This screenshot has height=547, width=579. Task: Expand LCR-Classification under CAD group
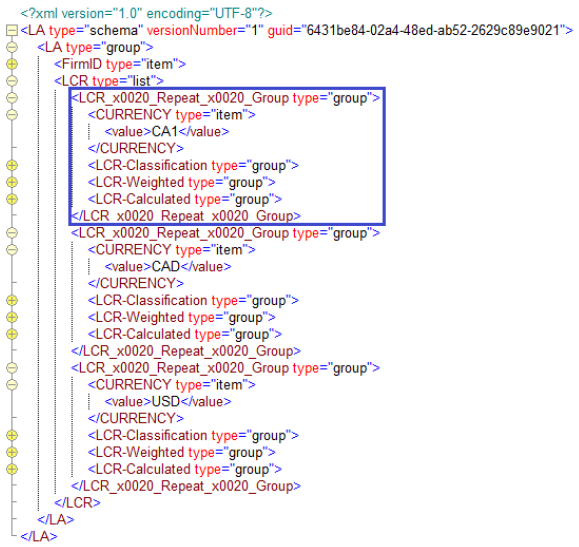(12, 300)
